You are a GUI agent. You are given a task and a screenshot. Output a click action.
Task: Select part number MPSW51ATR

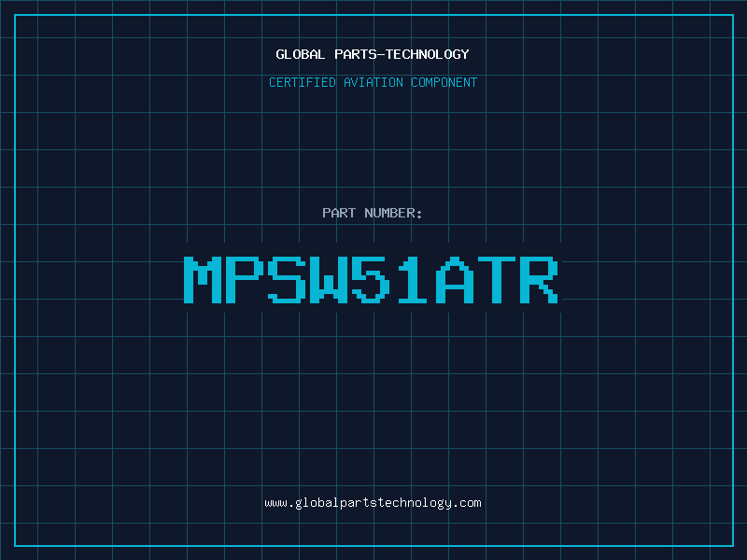click(x=371, y=279)
